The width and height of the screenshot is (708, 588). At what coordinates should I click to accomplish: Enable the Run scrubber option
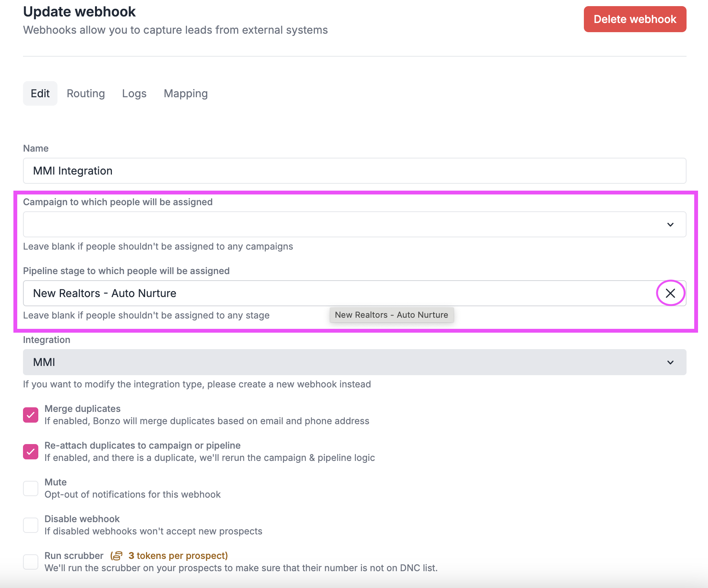31,562
